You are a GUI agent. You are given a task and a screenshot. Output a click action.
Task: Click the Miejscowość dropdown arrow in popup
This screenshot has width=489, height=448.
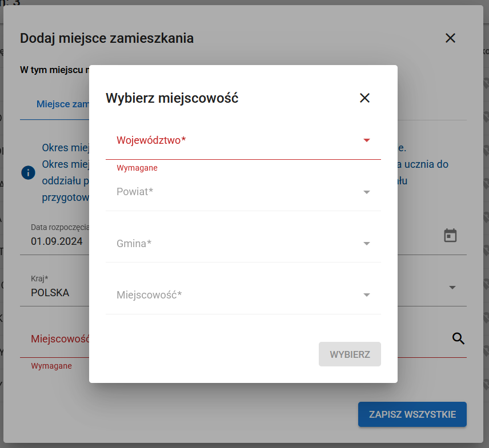366,295
